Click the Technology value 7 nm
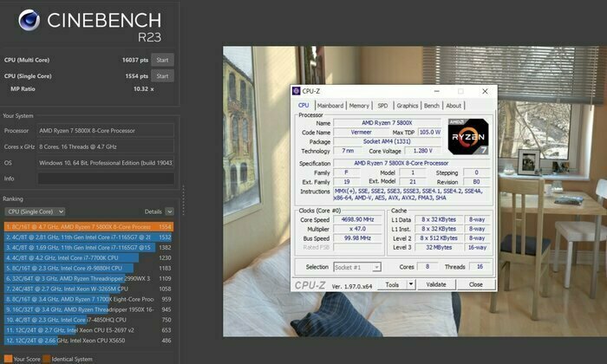The height and width of the screenshot is (364, 607). click(348, 151)
